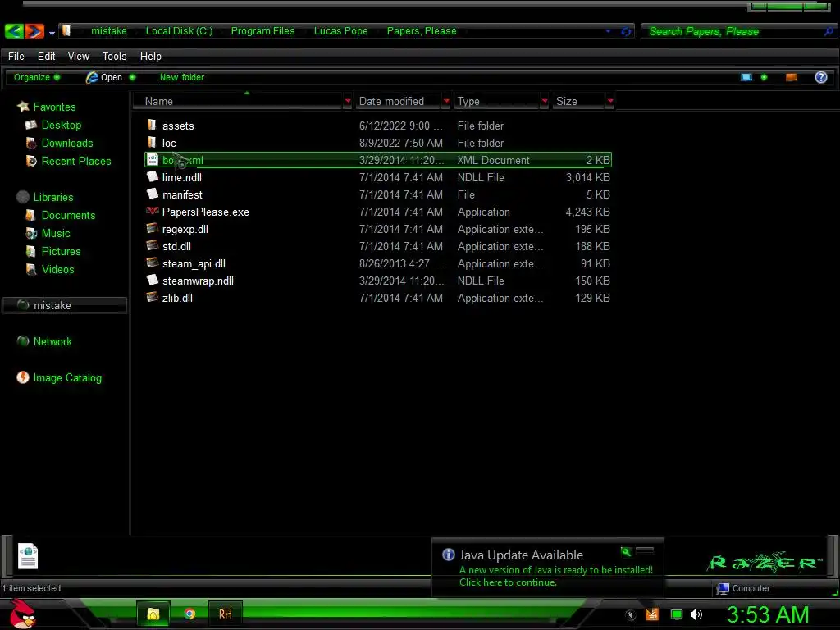This screenshot has width=840, height=630.
Task: Open options wrench on Java notification
Action: tap(626, 551)
